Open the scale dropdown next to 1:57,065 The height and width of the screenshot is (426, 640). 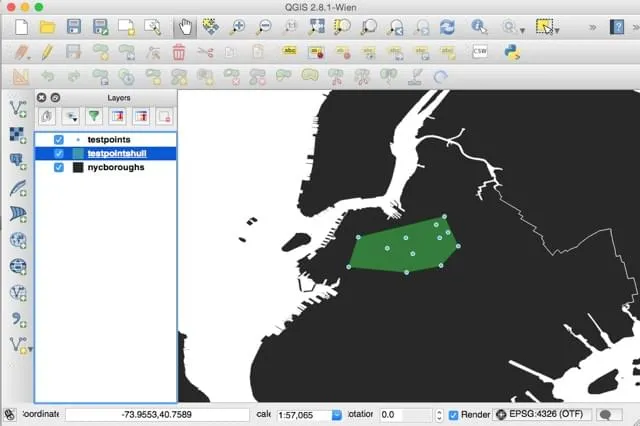tap(337, 415)
